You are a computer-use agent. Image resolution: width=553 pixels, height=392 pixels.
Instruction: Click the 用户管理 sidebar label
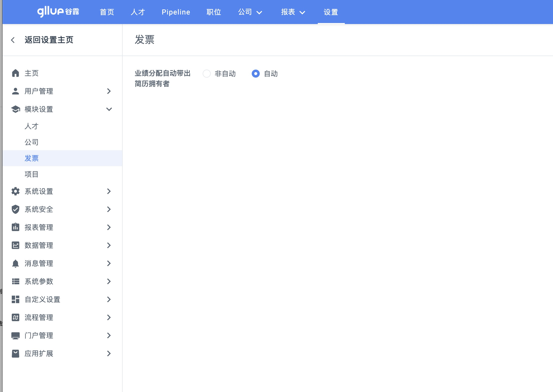coord(39,91)
